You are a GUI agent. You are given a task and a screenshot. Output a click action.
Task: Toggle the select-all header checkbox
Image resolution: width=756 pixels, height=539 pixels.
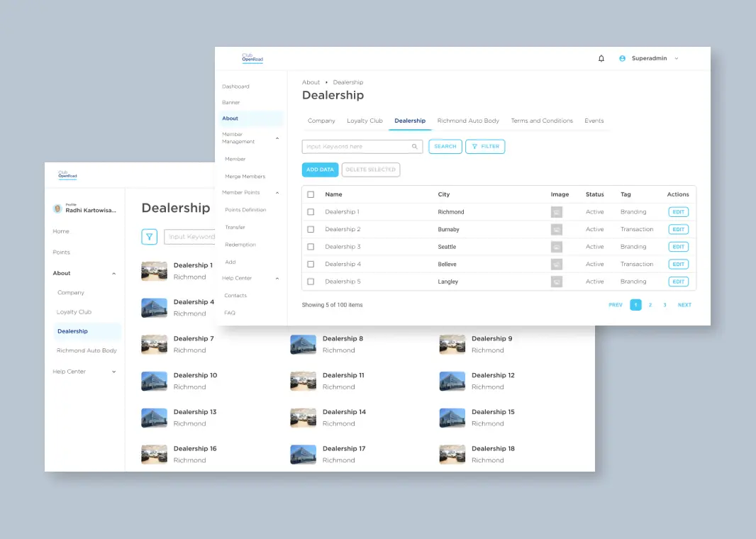coord(311,194)
